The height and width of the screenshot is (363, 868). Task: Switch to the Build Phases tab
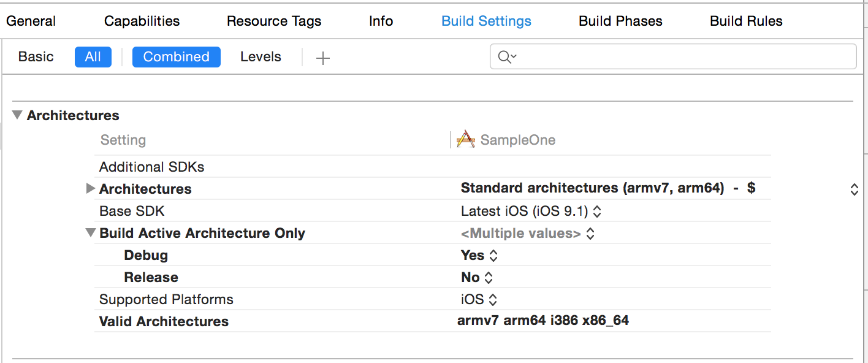(620, 21)
